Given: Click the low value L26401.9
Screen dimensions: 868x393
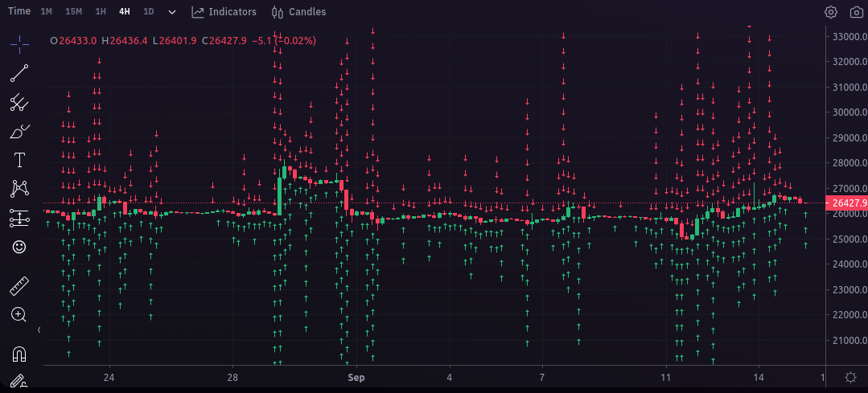Looking at the screenshot, I should pyautogui.click(x=175, y=40).
